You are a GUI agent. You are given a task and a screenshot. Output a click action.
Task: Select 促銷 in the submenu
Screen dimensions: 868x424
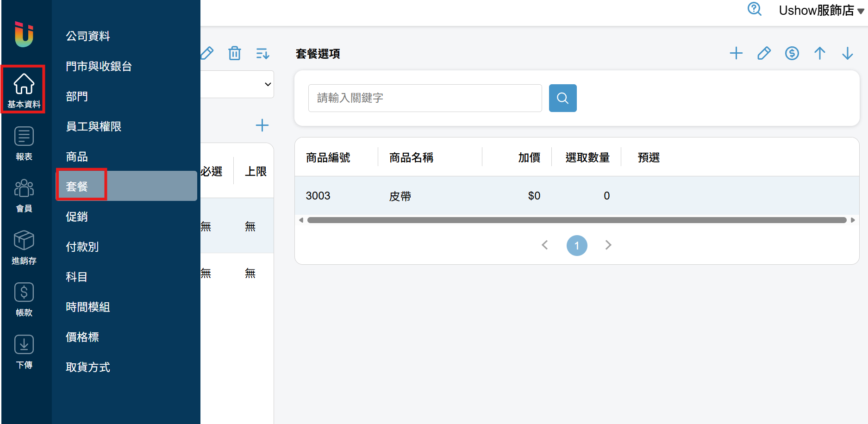tap(76, 216)
